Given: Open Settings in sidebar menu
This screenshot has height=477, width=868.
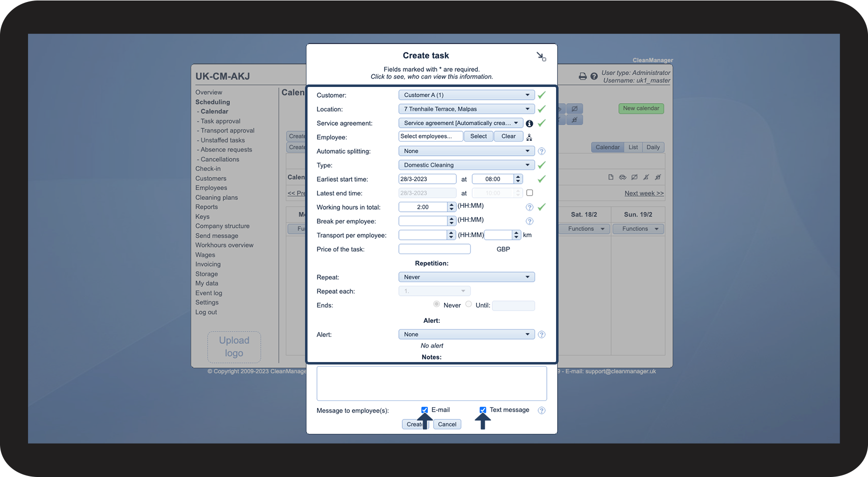Looking at the screenshot, I should 207,303.
